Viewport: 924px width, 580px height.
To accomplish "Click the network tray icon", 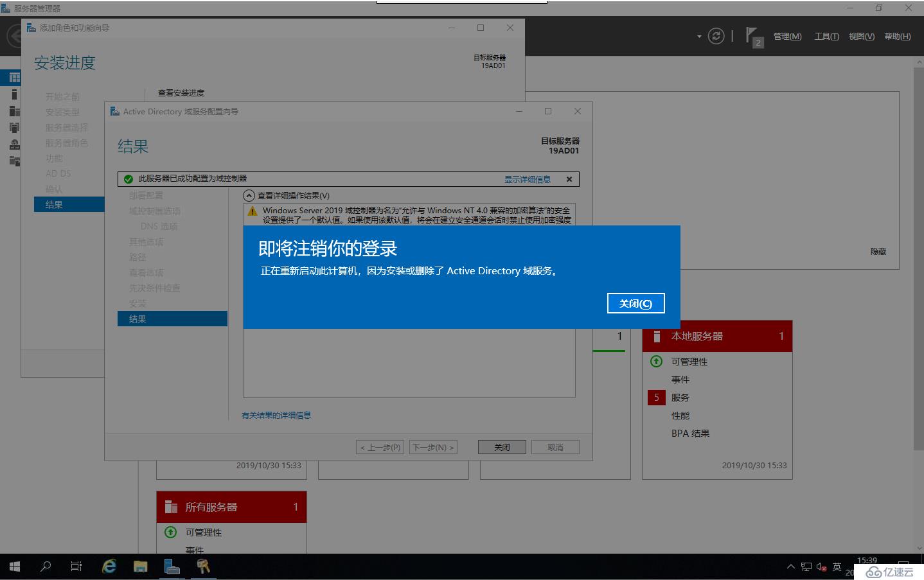I will [x=806, y=567].
